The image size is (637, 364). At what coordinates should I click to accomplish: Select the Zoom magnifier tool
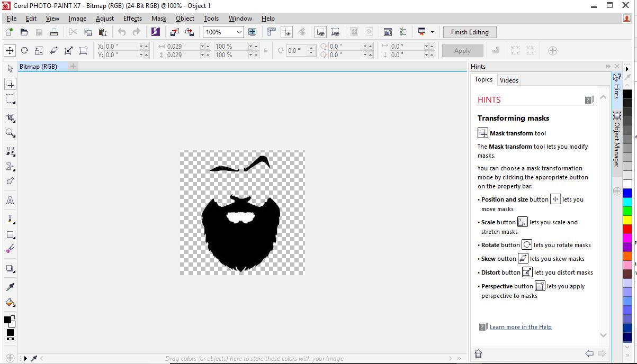coord(10,133)
